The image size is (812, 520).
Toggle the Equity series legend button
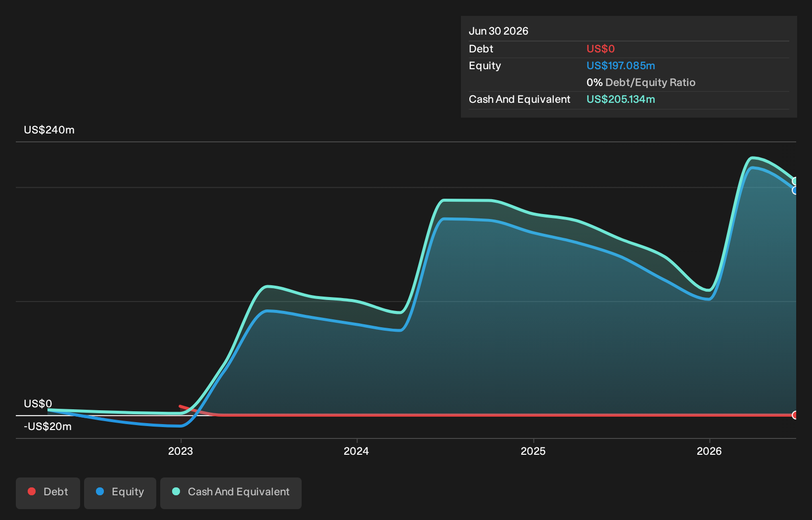coord(120,493)
